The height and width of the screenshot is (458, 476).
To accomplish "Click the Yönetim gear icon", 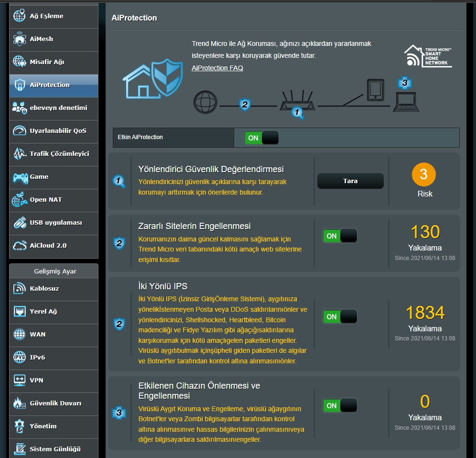I will (x=20, y=426).
